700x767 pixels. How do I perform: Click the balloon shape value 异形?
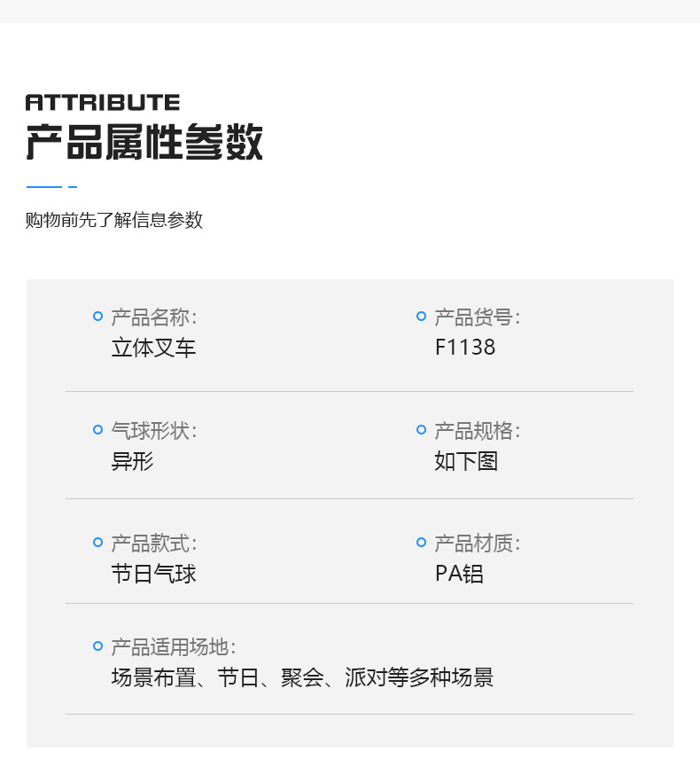(x=132, y=461)
